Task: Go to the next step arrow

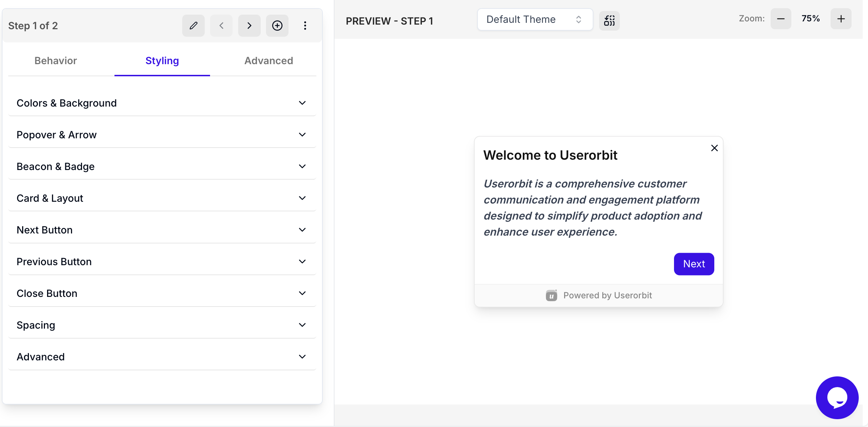Action: 249,26
